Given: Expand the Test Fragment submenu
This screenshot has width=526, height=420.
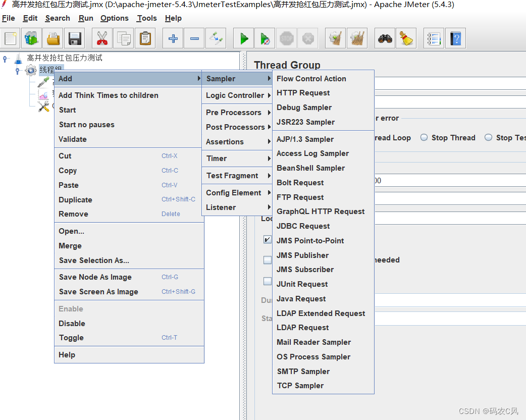Looking at the screenshot, I should click(237, 176).
